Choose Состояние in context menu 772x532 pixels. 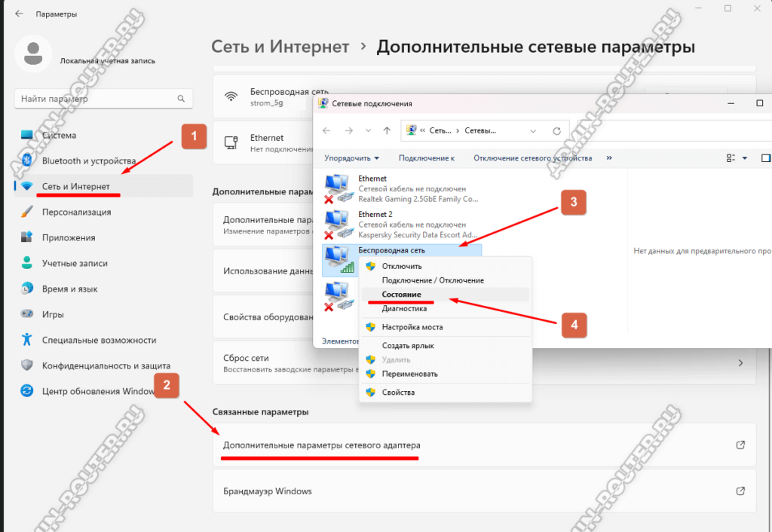pyautogui.click(x=401, y=295)
